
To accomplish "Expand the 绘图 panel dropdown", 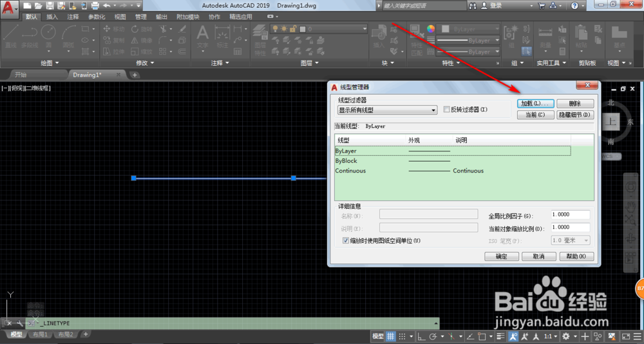I will point(50,63).
